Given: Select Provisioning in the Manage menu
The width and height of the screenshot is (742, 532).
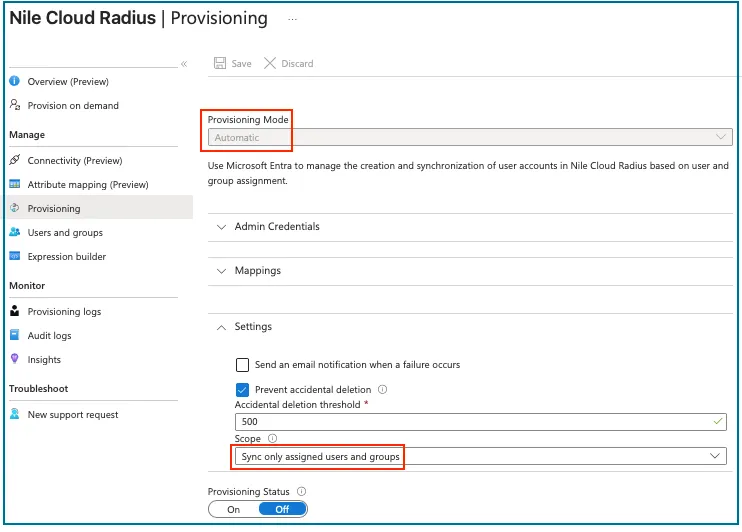Looking at the screenshot, I should pyautogui.click(x=54, y=209).
